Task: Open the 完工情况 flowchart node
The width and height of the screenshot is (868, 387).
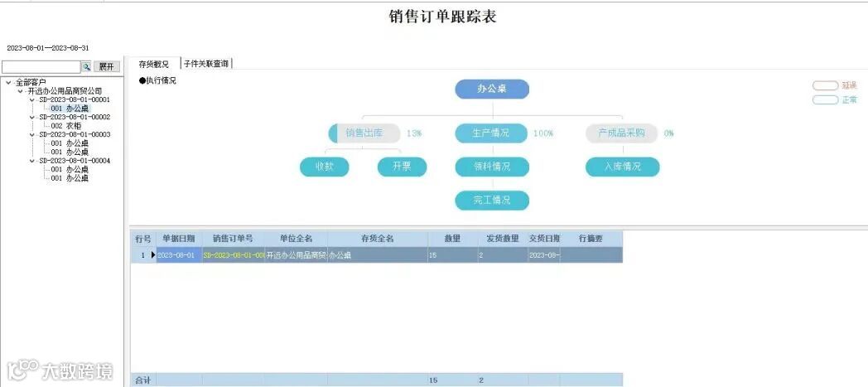Action: pos(492,201)
